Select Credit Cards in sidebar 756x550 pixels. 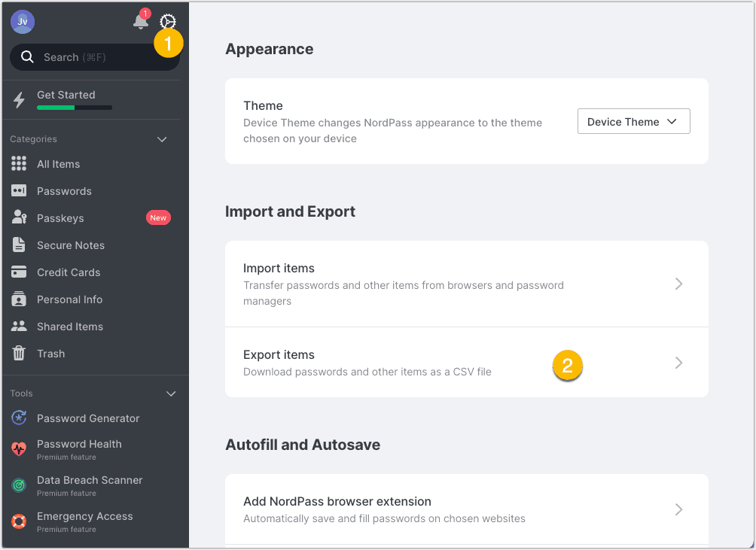(69, 272)
